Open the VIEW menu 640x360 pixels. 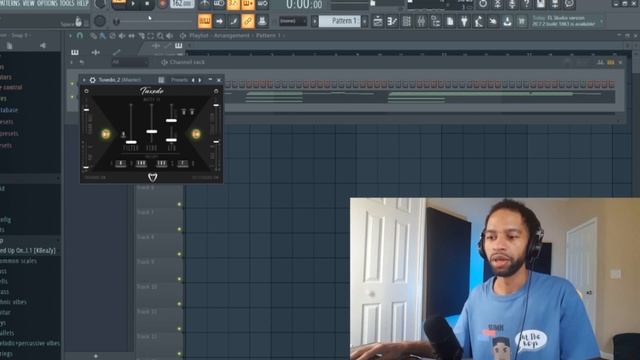coord(29,3)
